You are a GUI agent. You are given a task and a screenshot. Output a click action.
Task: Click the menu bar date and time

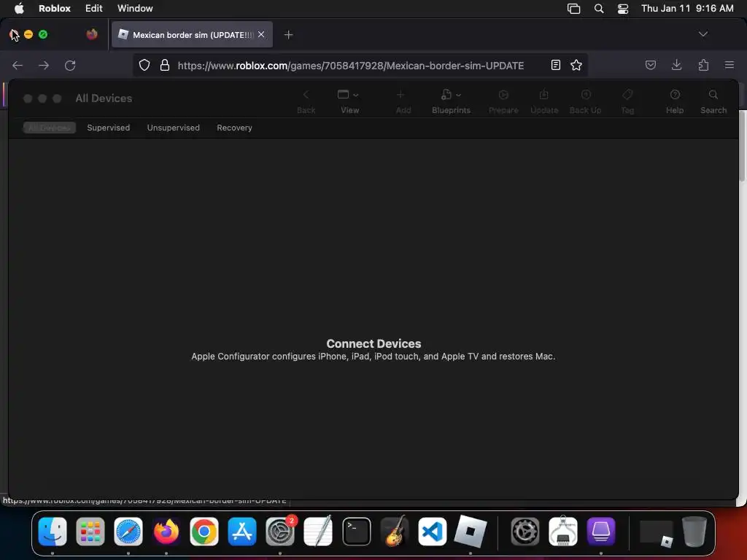[x=687, y=8]
